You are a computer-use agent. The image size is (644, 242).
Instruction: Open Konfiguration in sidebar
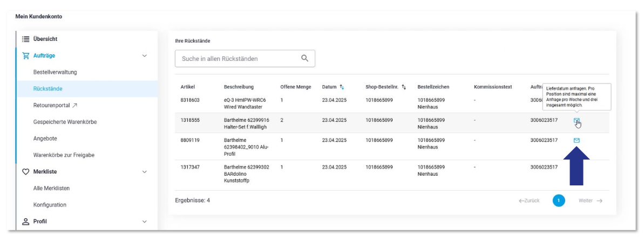(x=50, y=205)
